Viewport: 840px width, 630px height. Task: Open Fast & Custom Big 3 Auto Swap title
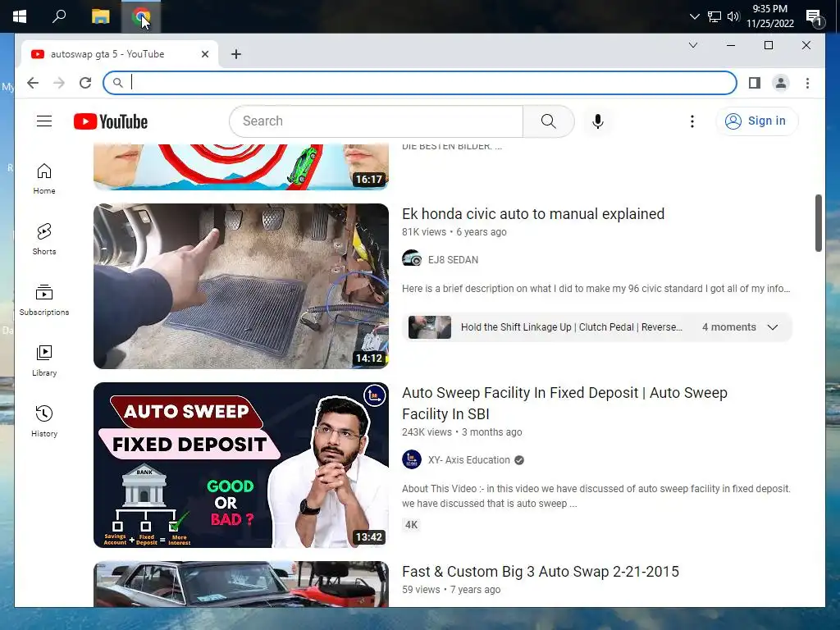coord(540,572)
